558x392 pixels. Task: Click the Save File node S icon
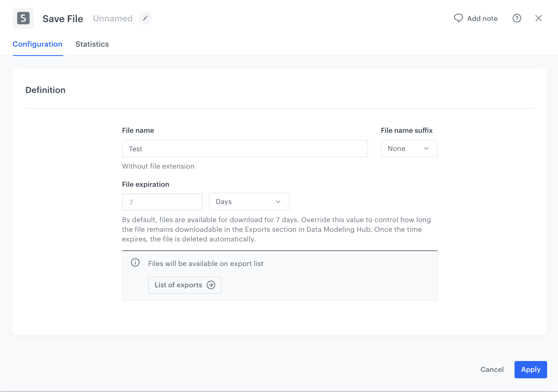23,18
